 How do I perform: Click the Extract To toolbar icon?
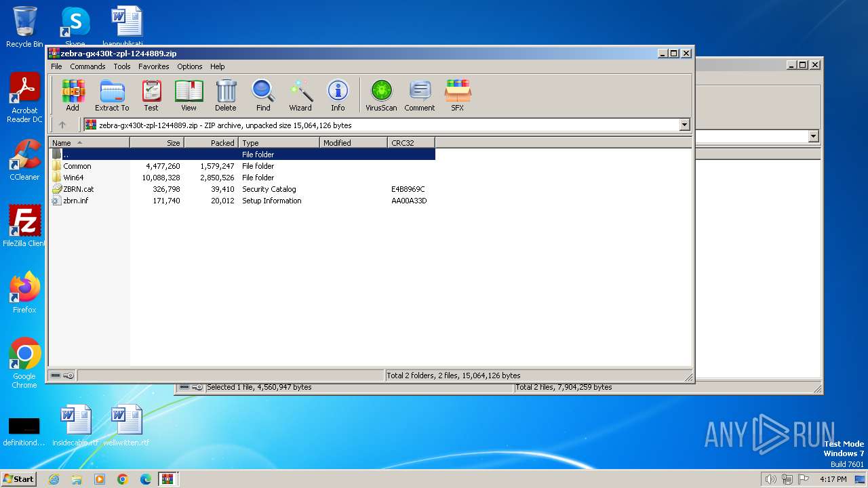click(112, 95)
